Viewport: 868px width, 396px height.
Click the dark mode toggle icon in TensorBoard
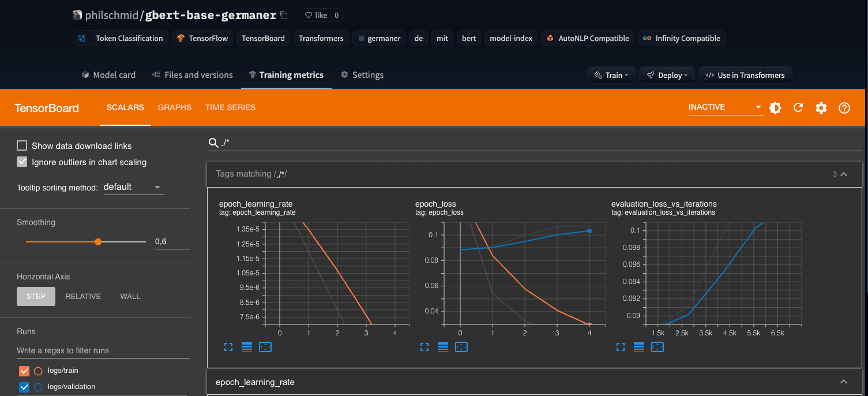[775, 107]
